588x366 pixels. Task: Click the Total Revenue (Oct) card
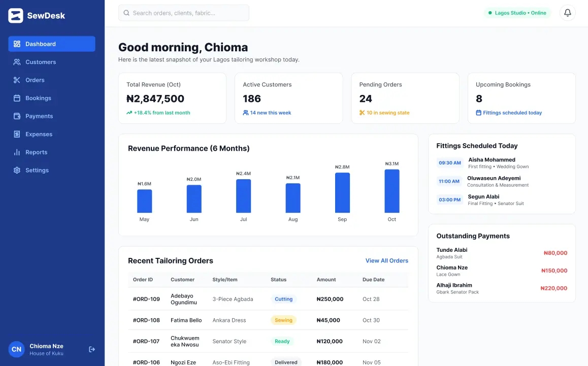(172, 98)
